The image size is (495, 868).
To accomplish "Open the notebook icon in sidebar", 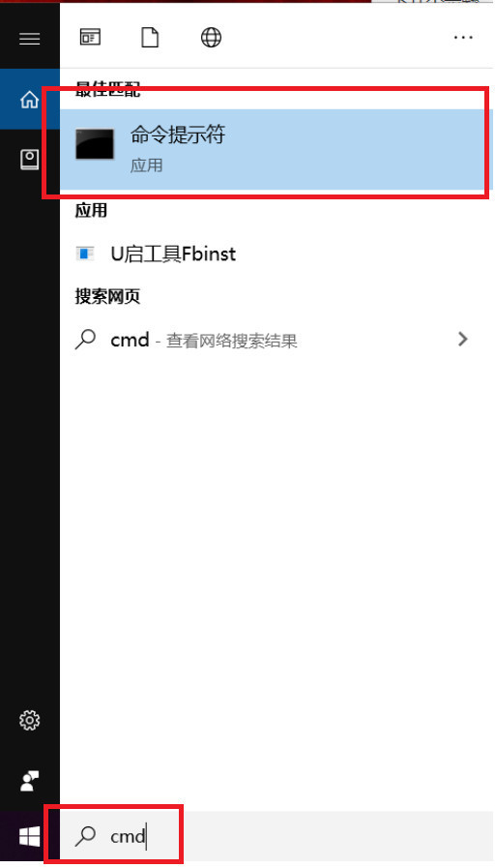I will coord(29,160).
